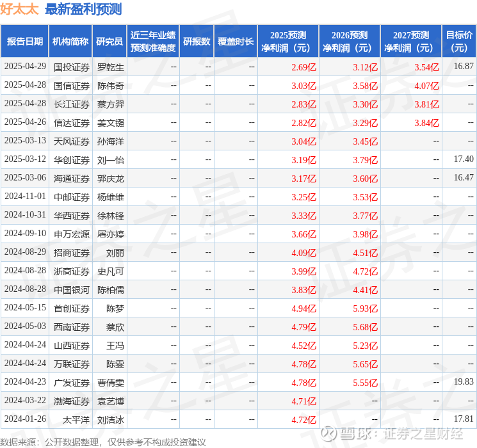Image resolution: width=477 pixels, height=448 pixels.
Task: Select analyst 罗乾生
Action: [111, 67]
